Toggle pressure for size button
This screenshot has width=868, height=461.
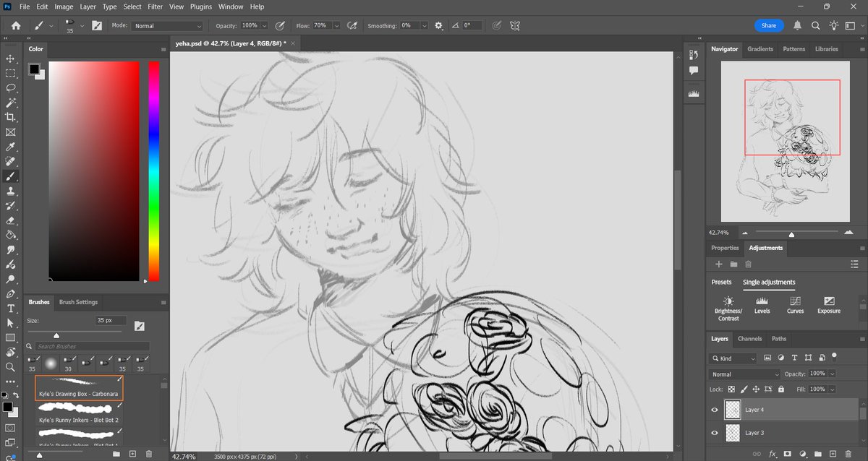click(x=496, y=25)
